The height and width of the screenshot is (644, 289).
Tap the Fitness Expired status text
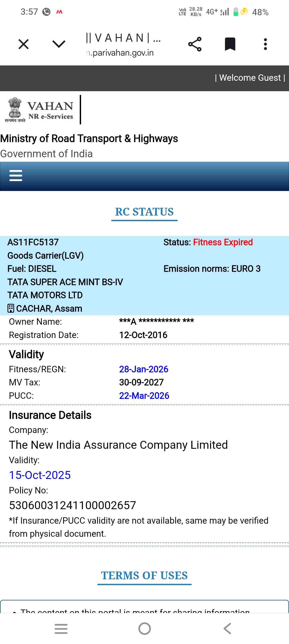click(223, 242)
